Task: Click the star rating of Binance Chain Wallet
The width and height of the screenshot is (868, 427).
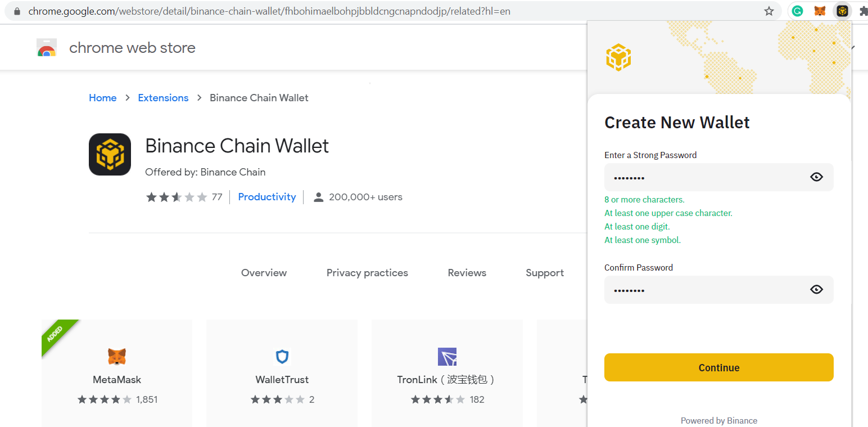Action: click(177, 197)
